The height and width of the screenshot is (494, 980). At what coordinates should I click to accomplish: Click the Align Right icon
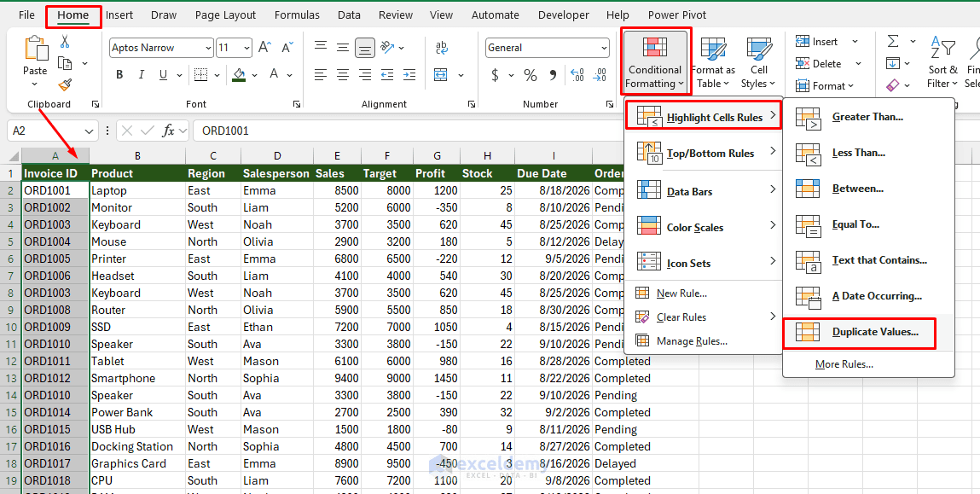[365, 75]
